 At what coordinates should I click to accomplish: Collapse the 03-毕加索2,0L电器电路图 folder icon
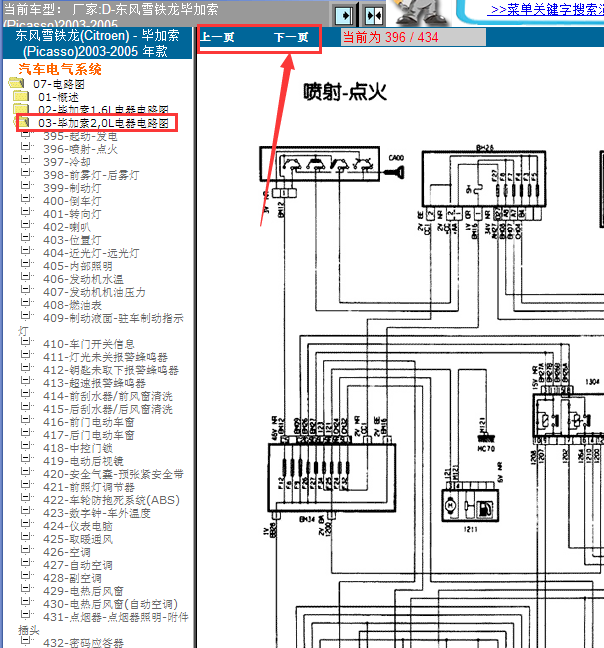pos(23,122)
